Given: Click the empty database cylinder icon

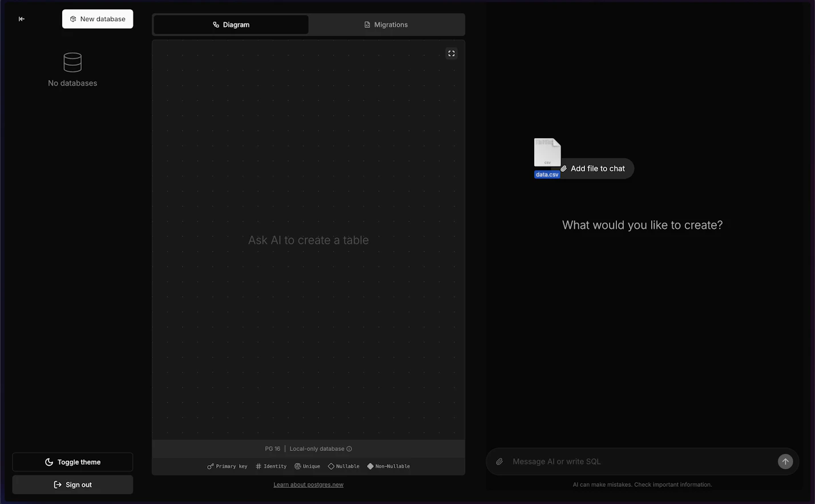Looking at the screenshot, I should [72, 63].
